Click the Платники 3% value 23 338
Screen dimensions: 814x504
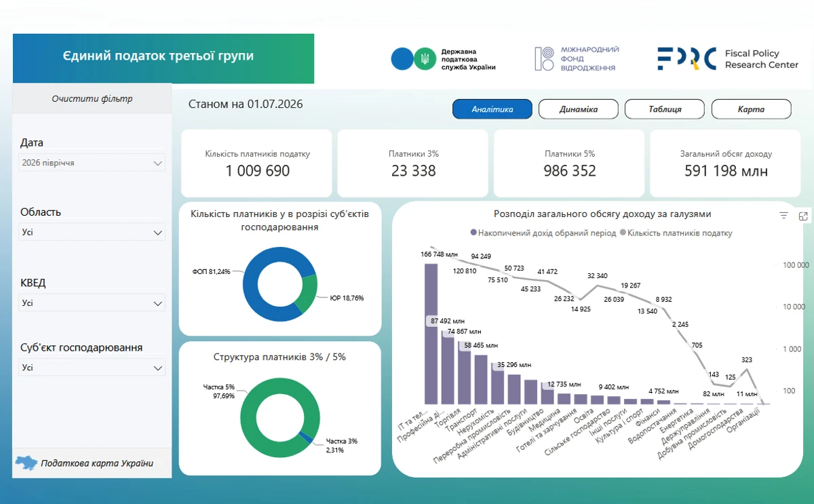413,171
